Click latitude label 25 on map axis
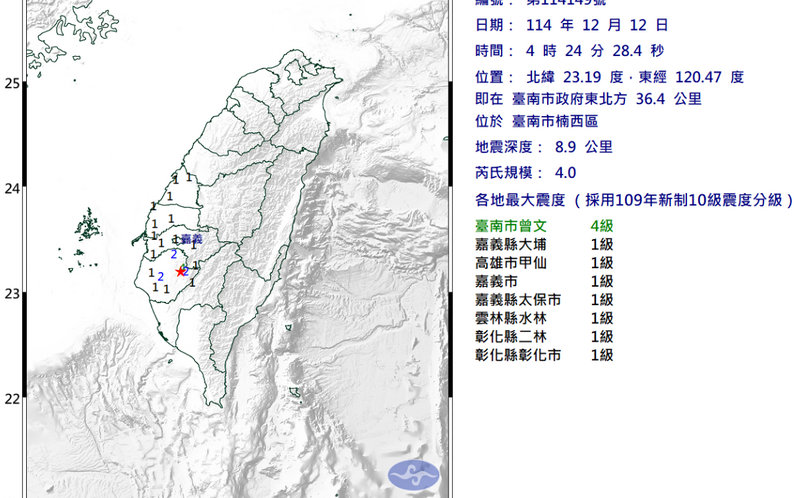Screen dimensions: 800x498 pyautogui.click(x=12, y=83)
